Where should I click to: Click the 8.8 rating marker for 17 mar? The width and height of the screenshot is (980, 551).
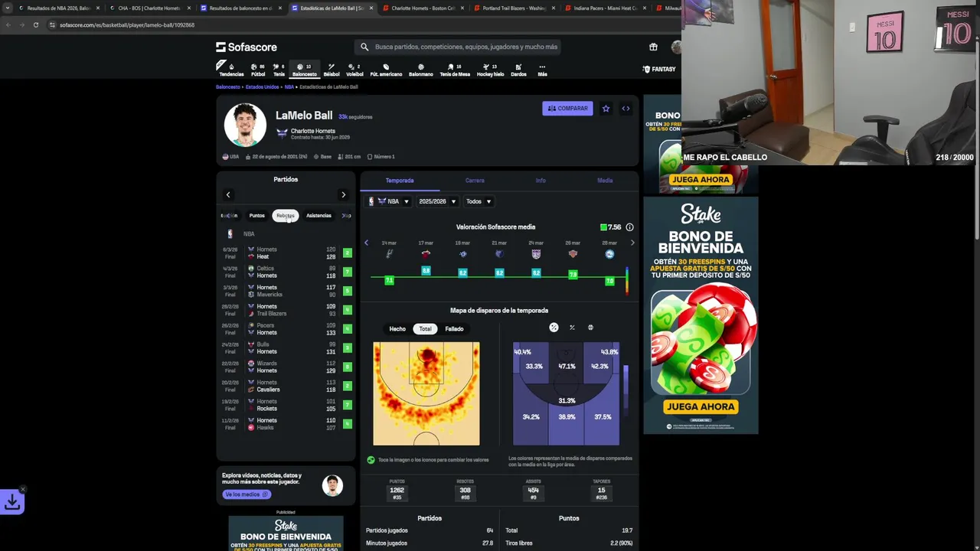[426, 271]
